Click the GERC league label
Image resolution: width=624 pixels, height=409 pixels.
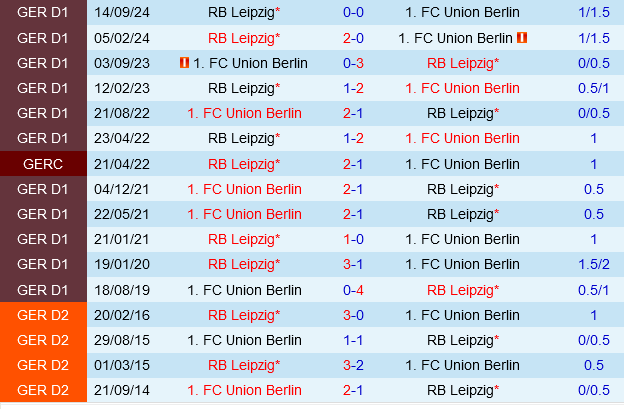[x=43, y=164]
